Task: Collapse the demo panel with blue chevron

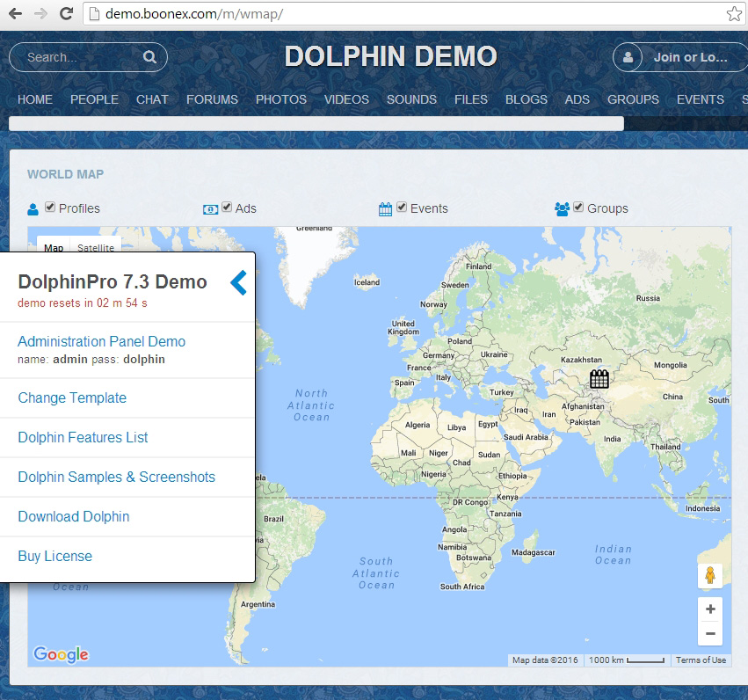Action: pos(238,282)
